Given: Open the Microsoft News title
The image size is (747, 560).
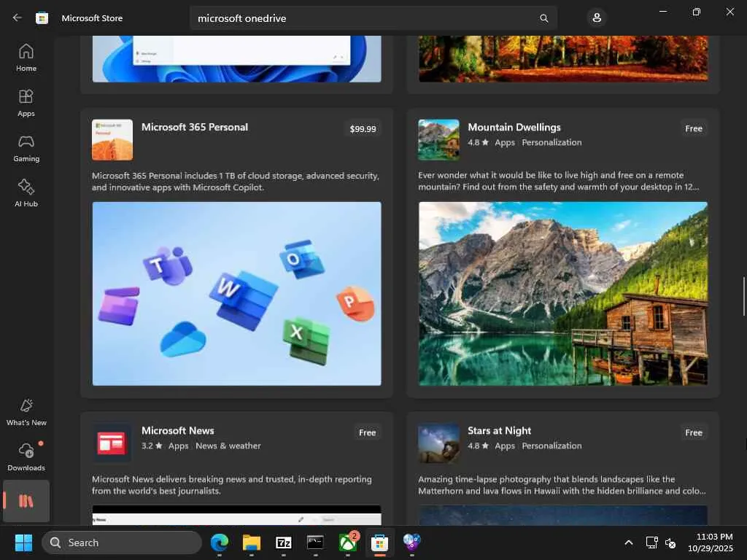Looking at the screenshot, I should tap(178, 430).
